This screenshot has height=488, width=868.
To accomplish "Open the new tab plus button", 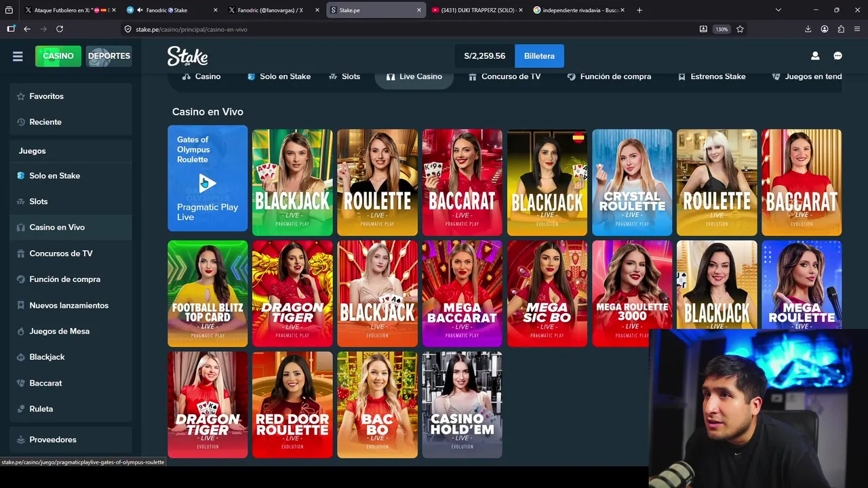I will tap(639, 10).
